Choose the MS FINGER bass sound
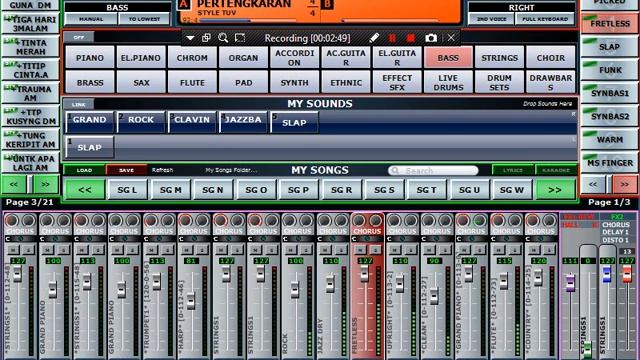Image resolution: width=640 pixels, height=360 pixels. click(x=609, y=163)
